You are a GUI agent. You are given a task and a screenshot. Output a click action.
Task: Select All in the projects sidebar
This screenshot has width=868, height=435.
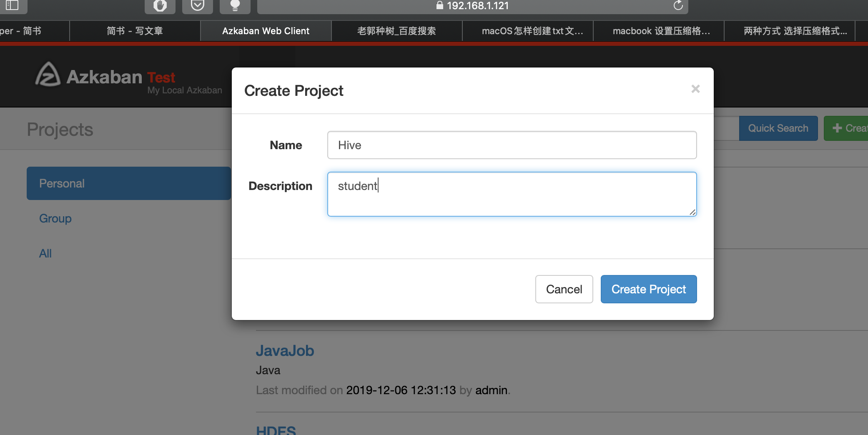[x=45, y=253]
